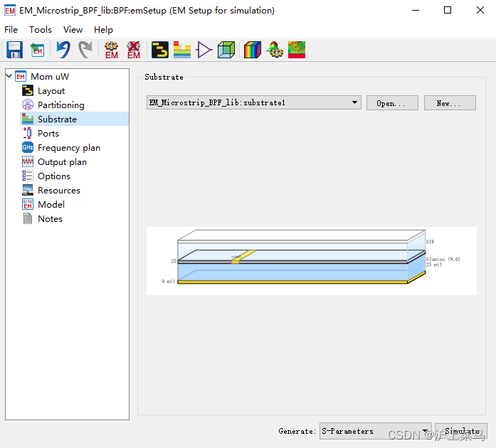The image size is (496, 448).
Task: Stop EM simulation via red X EM icon
Action: point(134,50)
